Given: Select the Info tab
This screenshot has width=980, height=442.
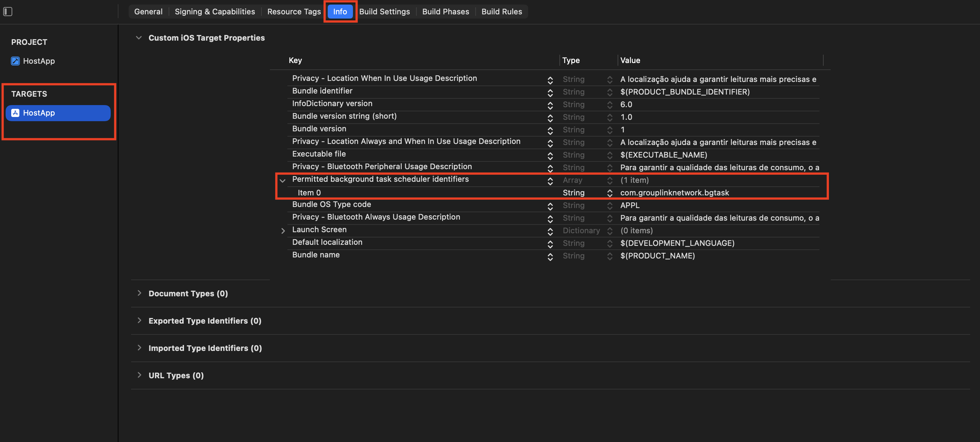Looking at the screenshot, I should point(340,12).
